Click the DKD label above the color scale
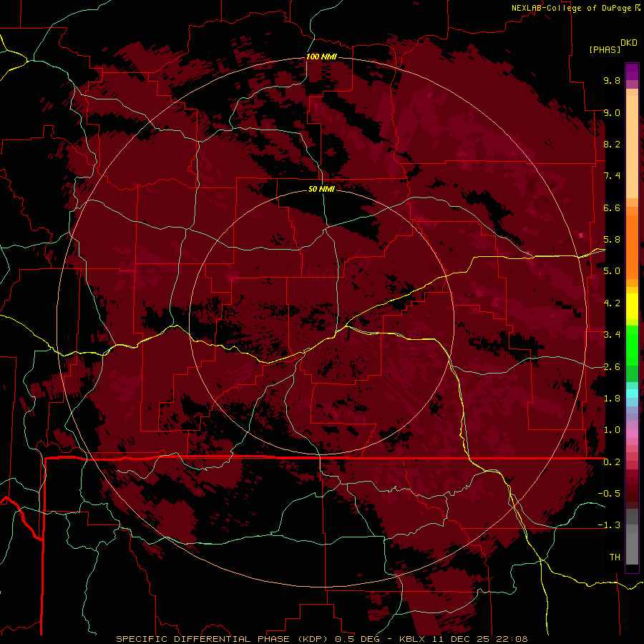 pyautogui.click(x=629, y=43)
